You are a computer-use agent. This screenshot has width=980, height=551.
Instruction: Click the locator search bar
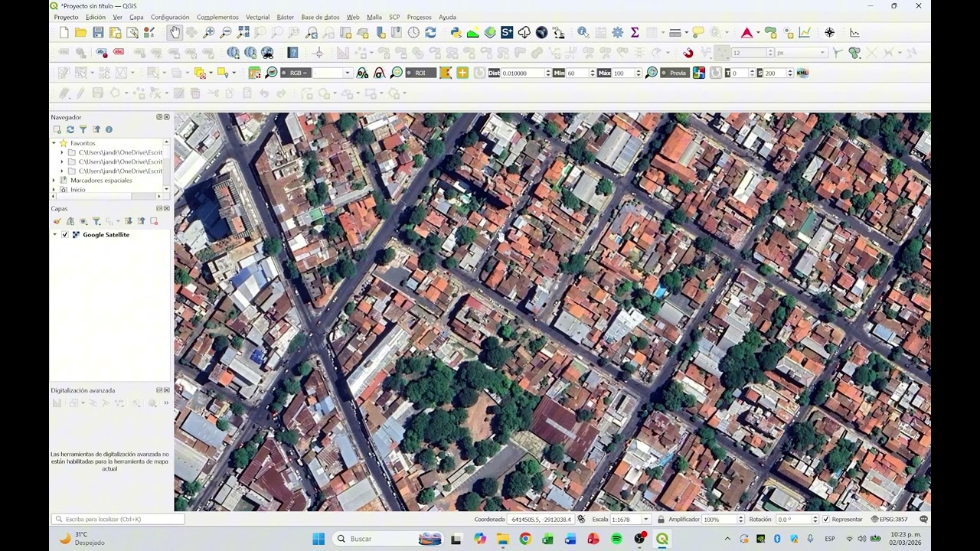coord(118,519)
